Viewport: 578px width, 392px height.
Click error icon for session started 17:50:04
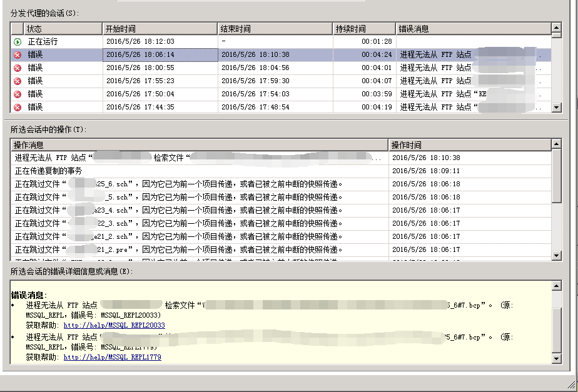point(18,94)
